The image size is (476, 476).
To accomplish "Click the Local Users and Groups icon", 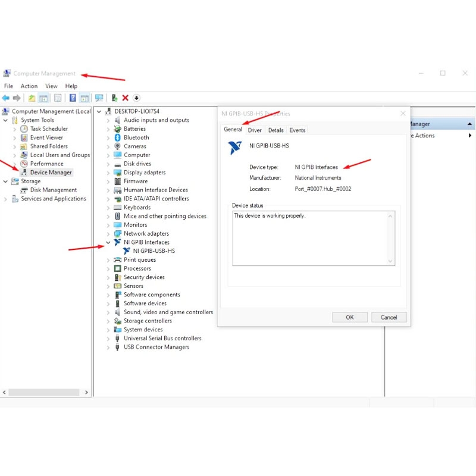I will 24,155.
